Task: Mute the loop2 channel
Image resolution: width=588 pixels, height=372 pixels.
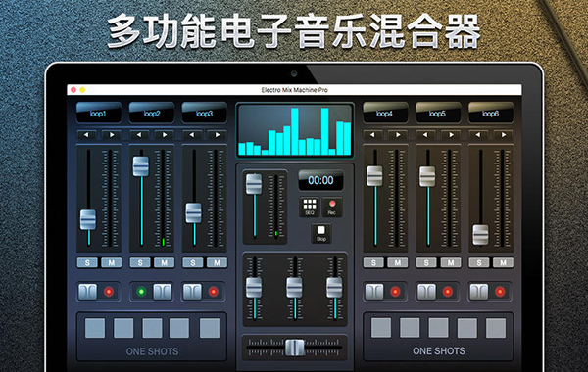Action: pyautogui.click(x=165, y=262)
